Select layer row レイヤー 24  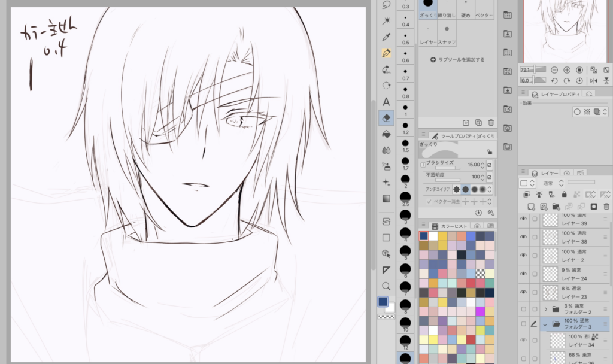(x=575, y=274)
